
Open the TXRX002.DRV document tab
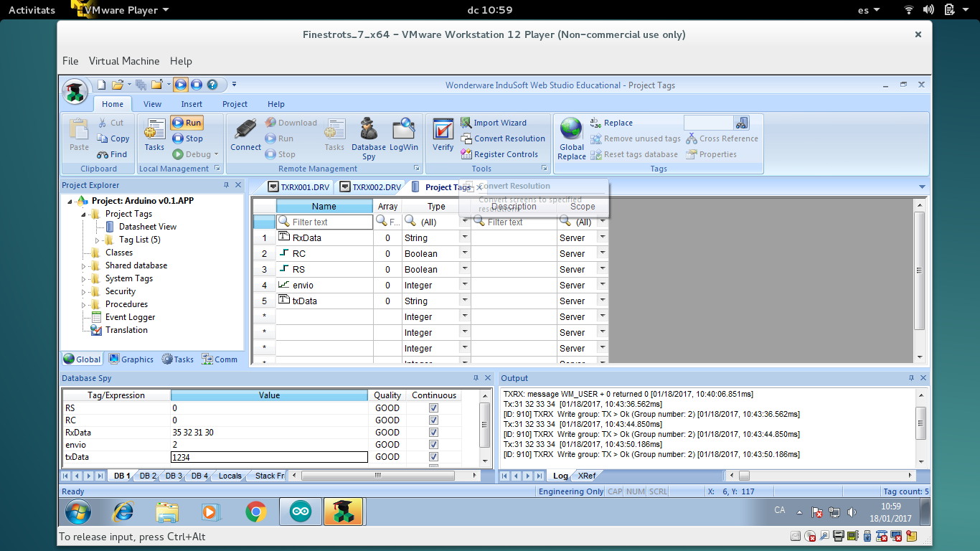[x=370, y=187]
